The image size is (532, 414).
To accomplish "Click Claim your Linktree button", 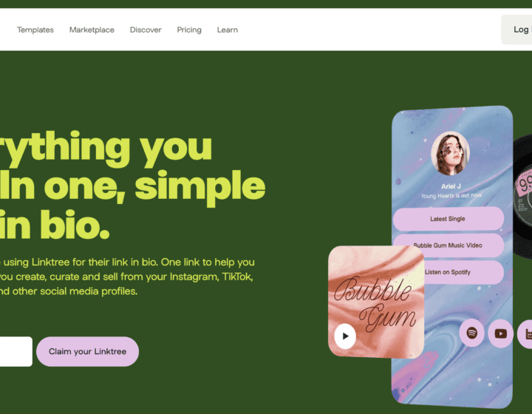I will pyautogui.click(x=87, y=351).
